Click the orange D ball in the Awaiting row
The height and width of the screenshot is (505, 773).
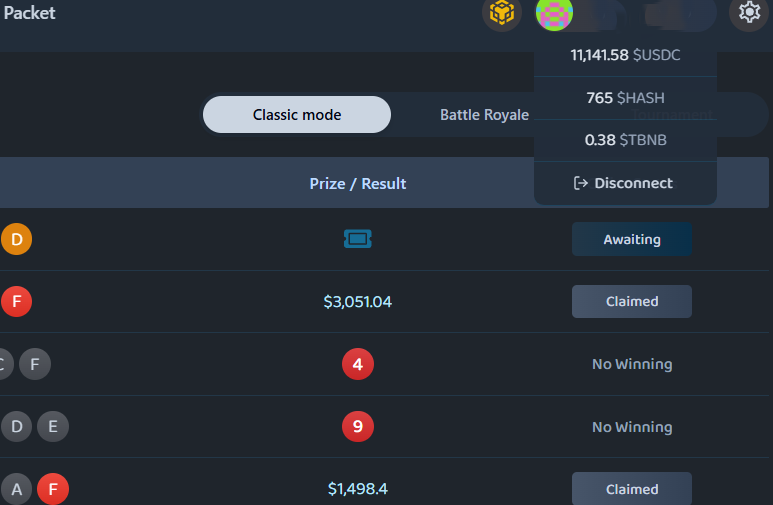[16, 239]
